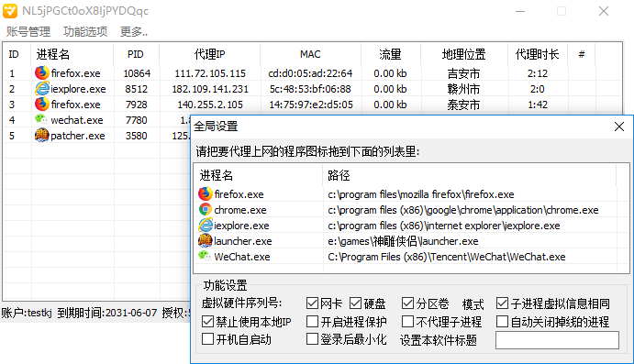Click the Firefox icon in process row 1
The height and width of the screenshot is (364, 634).
click(41, 72)
